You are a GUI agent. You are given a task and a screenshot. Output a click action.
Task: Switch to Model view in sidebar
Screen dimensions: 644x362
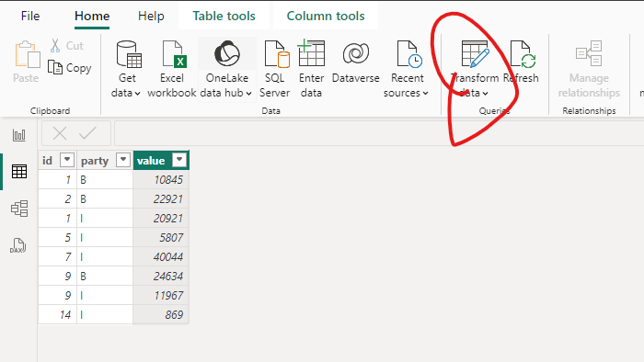point(19,209)
